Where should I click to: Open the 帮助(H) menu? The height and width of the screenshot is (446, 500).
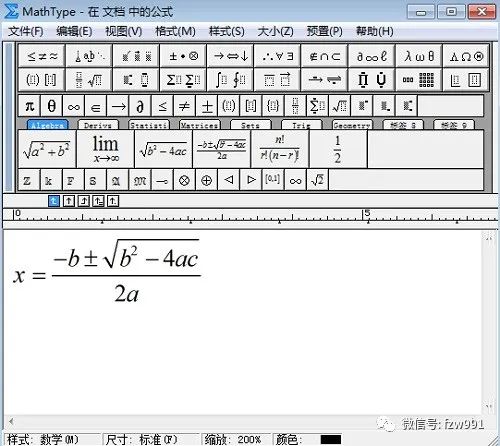tap(375, 32)
